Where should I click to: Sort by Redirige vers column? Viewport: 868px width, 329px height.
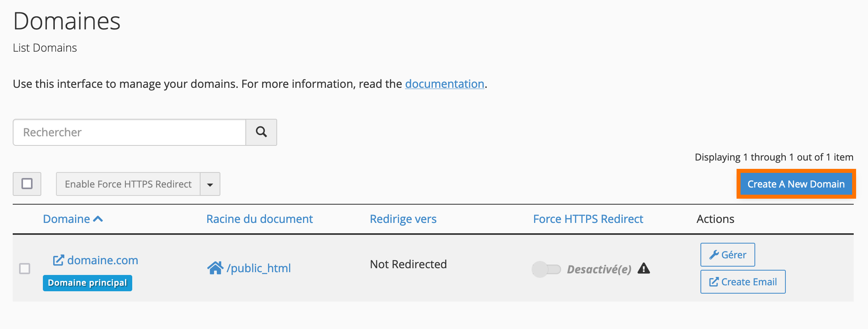click(x=403, y=219)
